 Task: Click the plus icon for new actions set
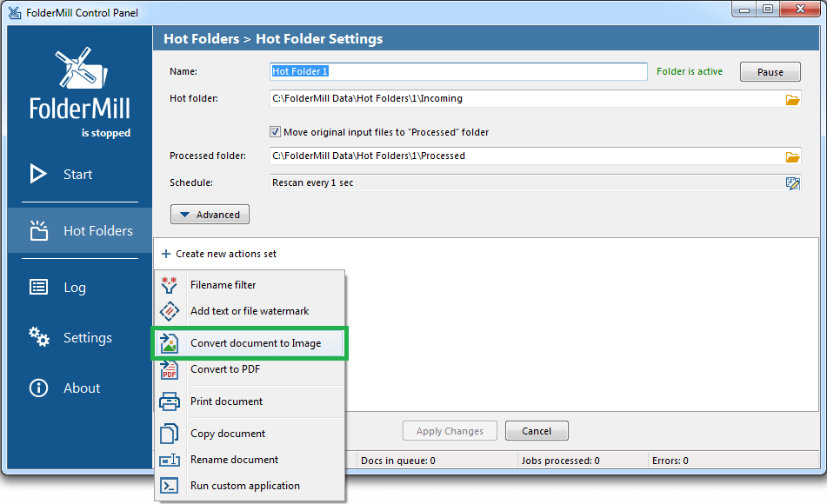click(x=165, y=254)
